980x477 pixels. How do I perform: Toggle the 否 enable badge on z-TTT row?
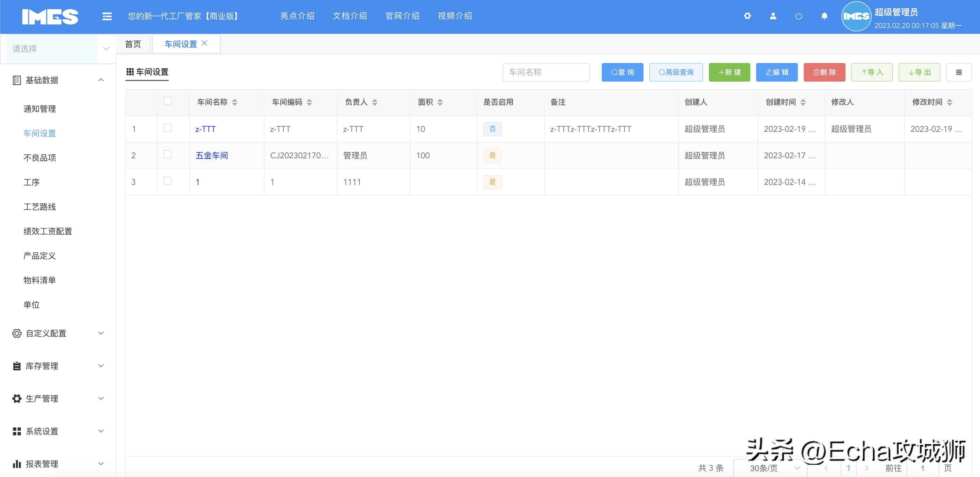point(492,129)
